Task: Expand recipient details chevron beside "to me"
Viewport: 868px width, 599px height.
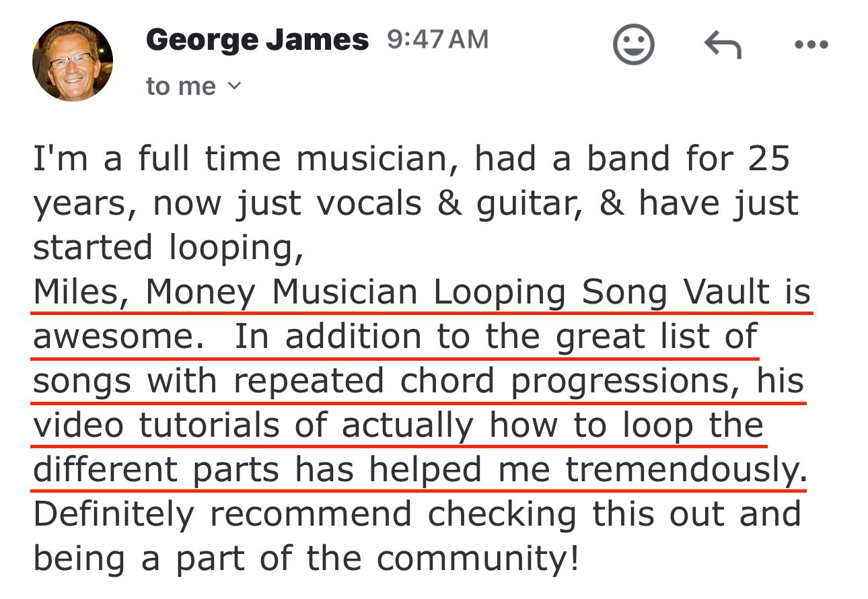Action: [x=234, y=85]
